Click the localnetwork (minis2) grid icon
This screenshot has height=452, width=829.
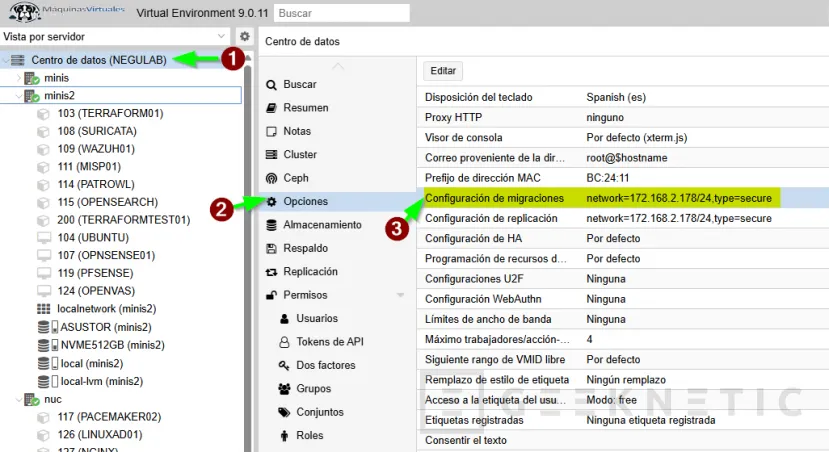click(x=44, y=309)
